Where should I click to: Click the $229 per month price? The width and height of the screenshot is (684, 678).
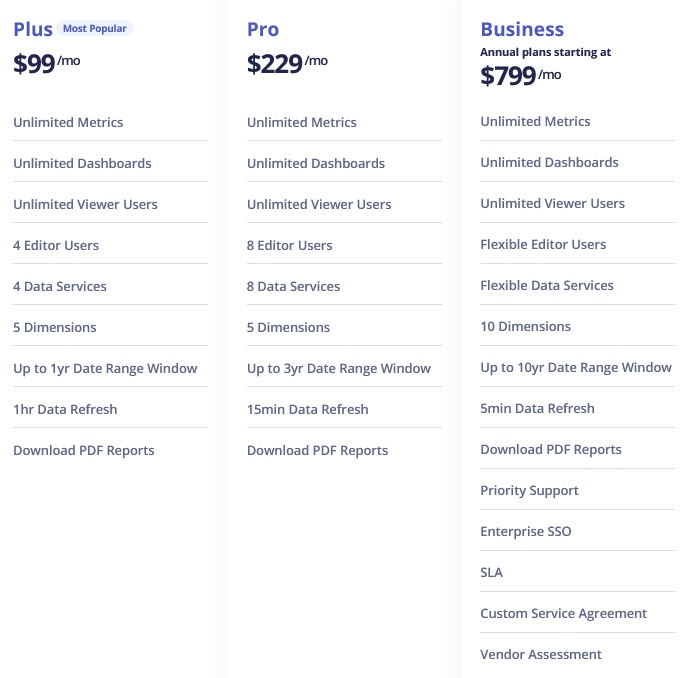pos(286,64)
